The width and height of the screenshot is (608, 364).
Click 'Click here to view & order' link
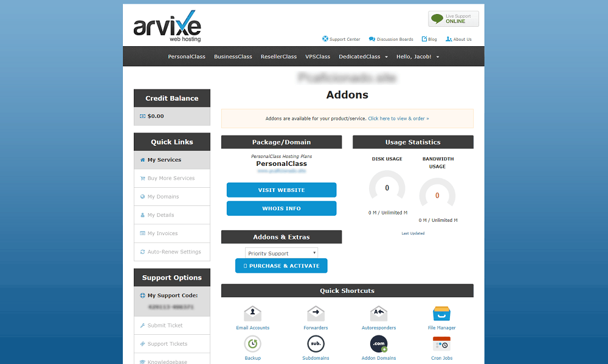[398, 118]
